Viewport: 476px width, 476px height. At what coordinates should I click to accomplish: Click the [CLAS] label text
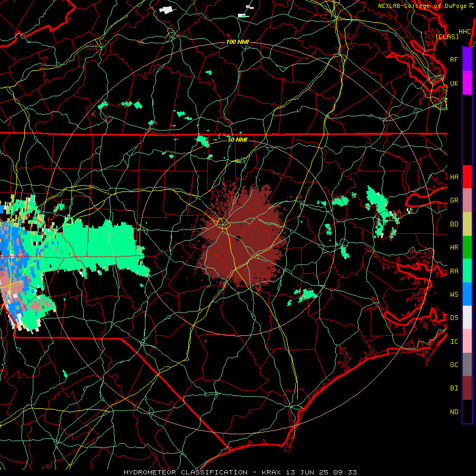447,37
